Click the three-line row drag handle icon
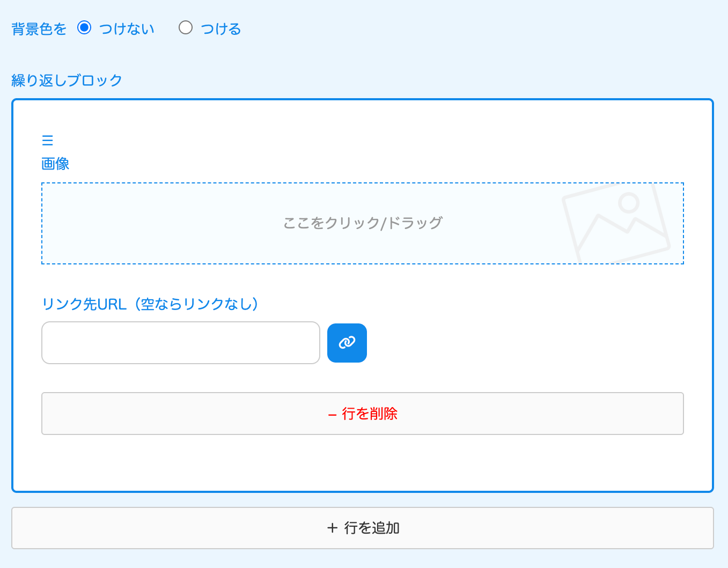 pyautogui.click(x=47, y=141)
